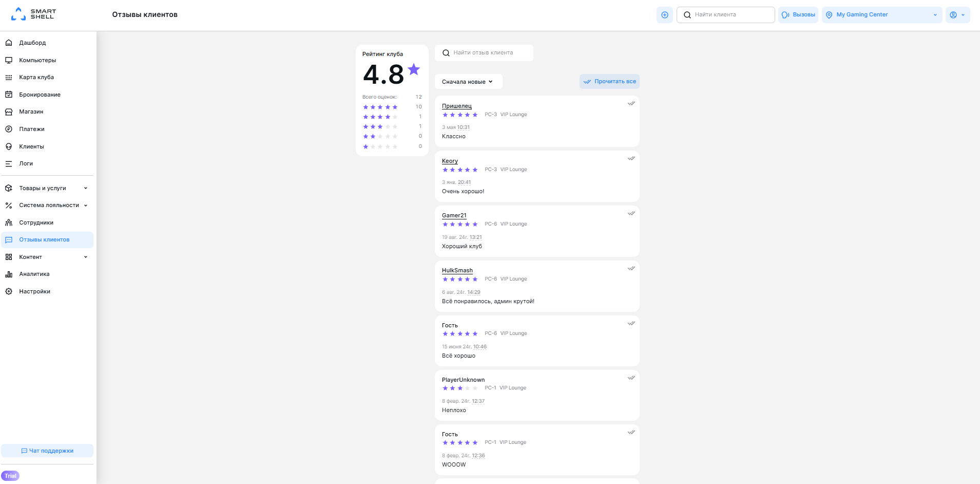
Task: Click the Бронирование calendar icon
Action: click(x=9, y=95)
